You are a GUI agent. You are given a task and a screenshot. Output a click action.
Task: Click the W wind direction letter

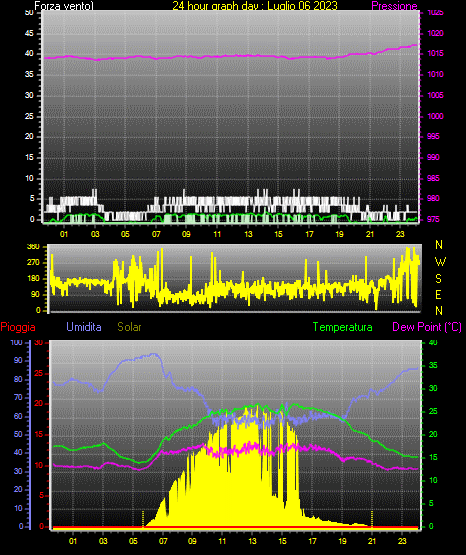point(440,262)
